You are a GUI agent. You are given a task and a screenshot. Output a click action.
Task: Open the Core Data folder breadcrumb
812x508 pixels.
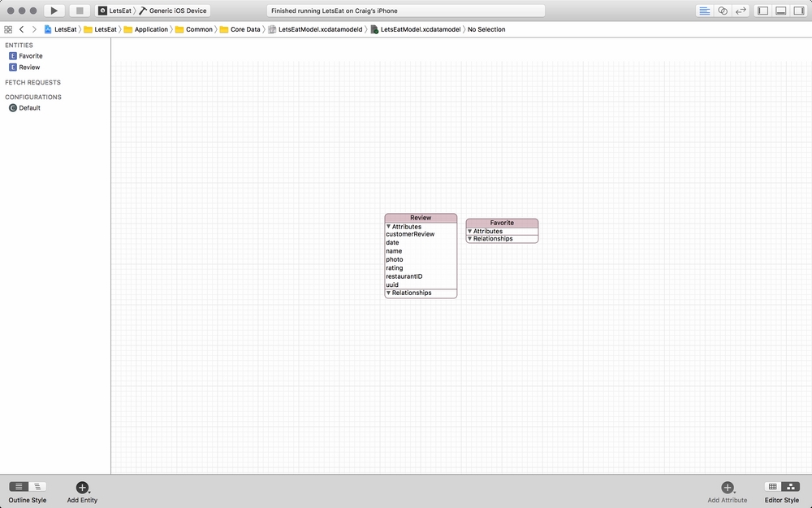coord(240,29)
